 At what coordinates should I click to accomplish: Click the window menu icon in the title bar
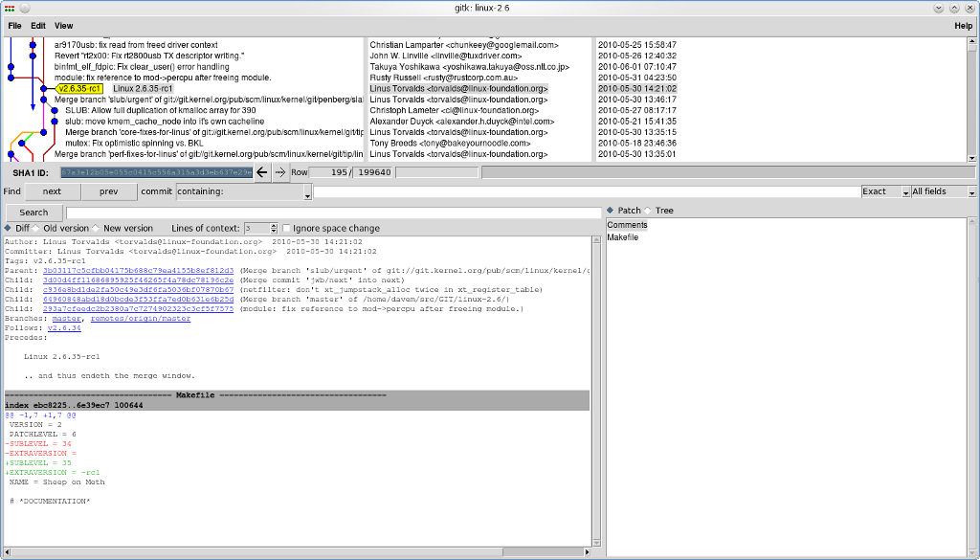coord(9,8)
